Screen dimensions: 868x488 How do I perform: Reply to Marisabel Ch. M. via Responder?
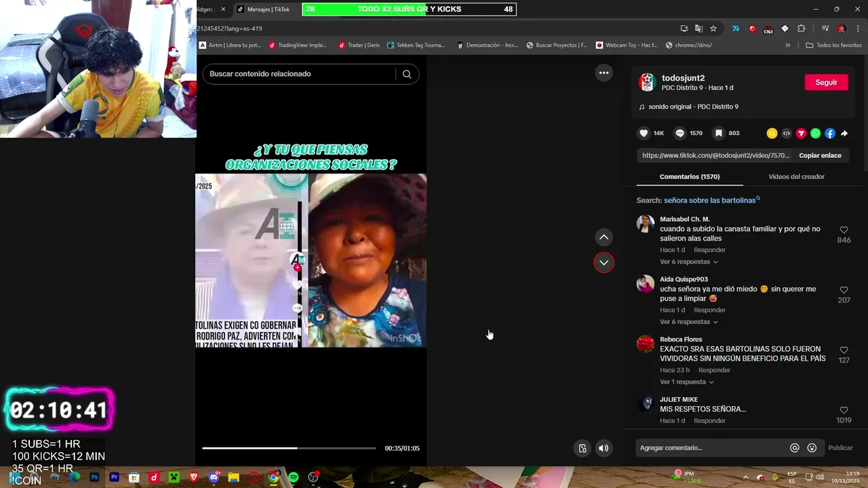pos(709,250)
